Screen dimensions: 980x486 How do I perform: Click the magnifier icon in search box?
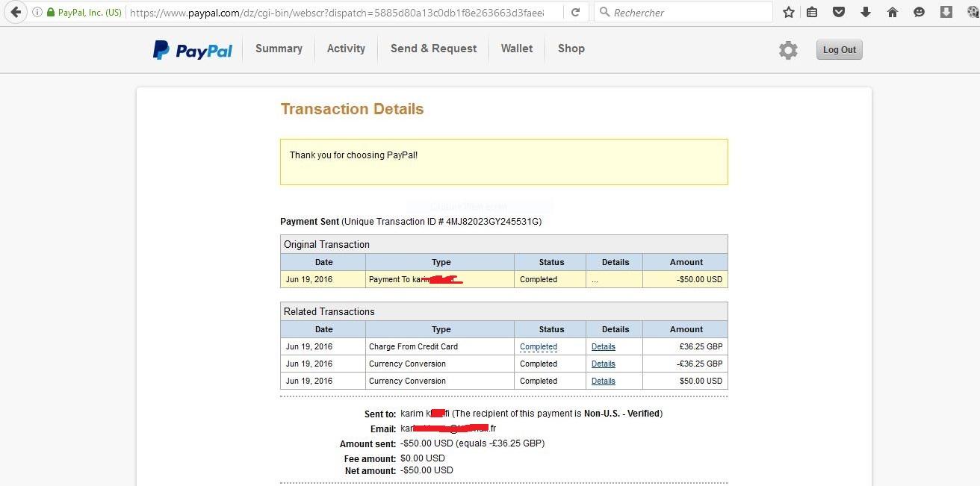point(604,13)
